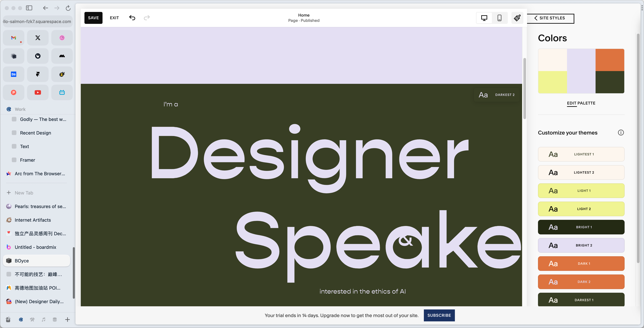Screen dimensions: 644x328
Task: Reload the page in browser
Action: pos(68,8)
